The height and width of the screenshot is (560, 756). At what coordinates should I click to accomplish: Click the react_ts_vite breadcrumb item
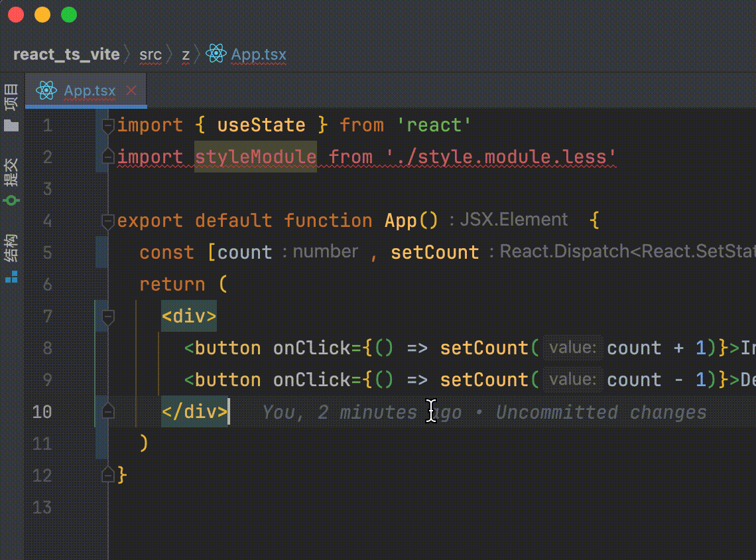(66, 54)
